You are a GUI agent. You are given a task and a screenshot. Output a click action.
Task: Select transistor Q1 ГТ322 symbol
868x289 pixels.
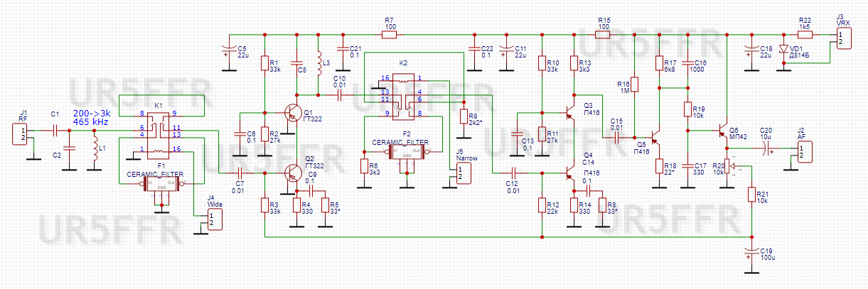click(290, 114)
